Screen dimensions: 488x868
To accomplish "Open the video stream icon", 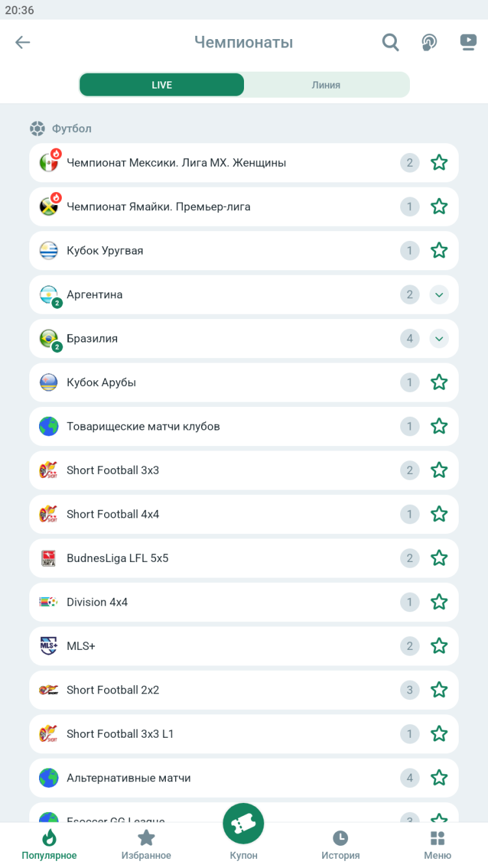I will (468, 42).
